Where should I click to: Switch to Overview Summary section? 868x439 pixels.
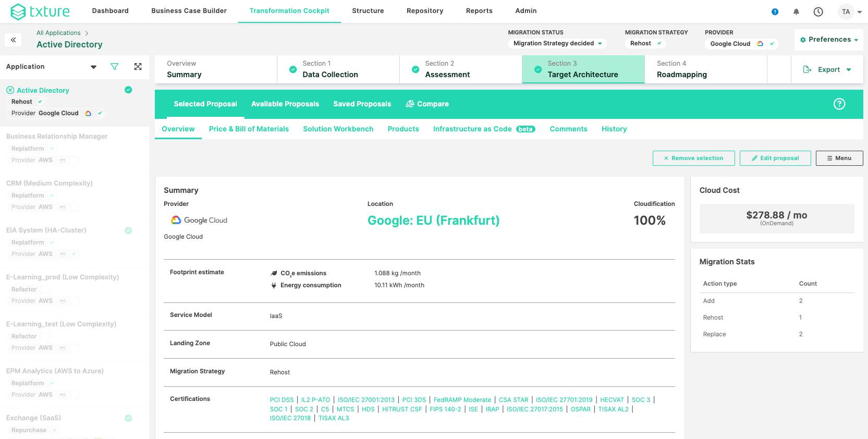point(216,69)
